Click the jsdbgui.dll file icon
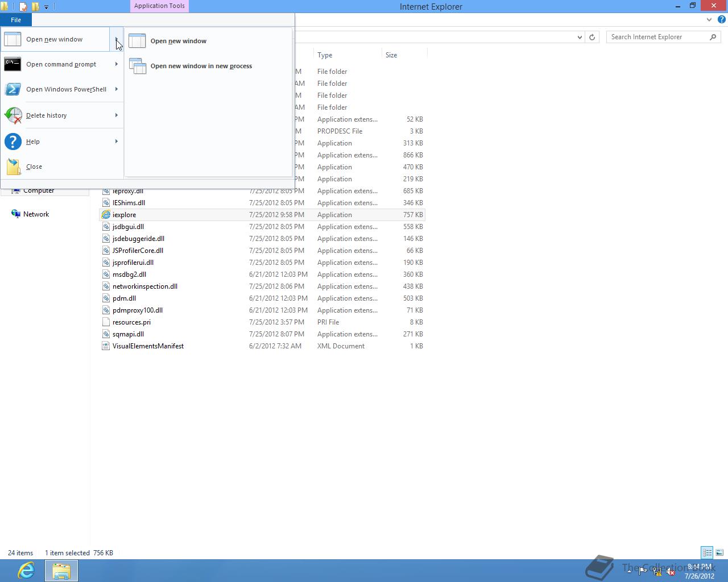728x582 pixels. (x=106, y=227)
